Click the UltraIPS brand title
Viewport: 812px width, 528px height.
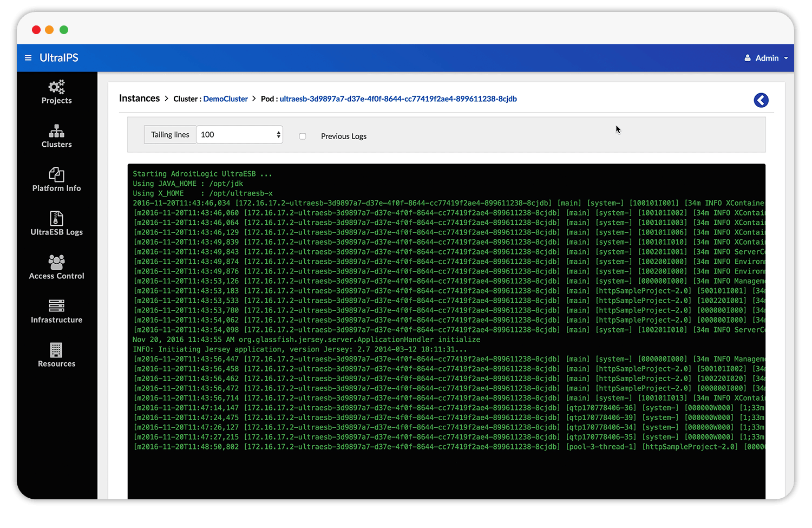[x=59, y=58]
